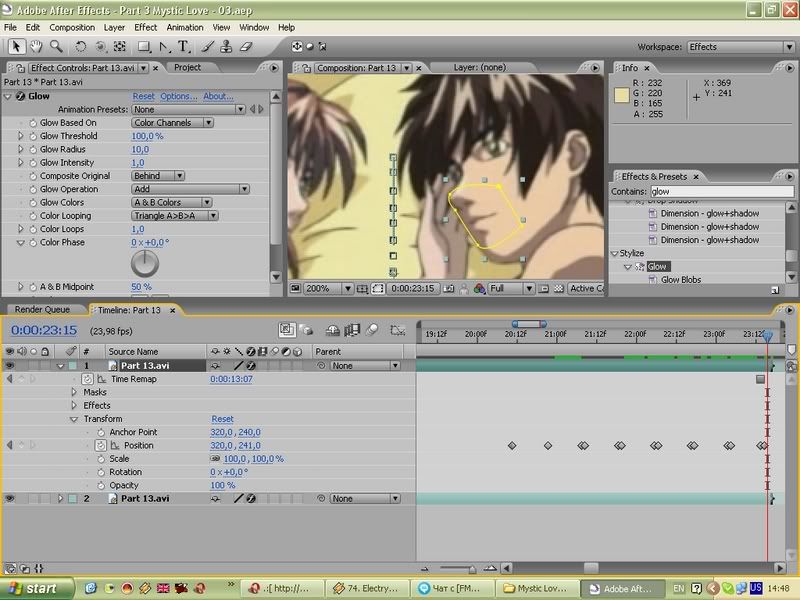Image resolution: width=800 pixels, height=600 pixels.
Task: Hide layer 2 Part 13.avi video
Action: [10, 498]
